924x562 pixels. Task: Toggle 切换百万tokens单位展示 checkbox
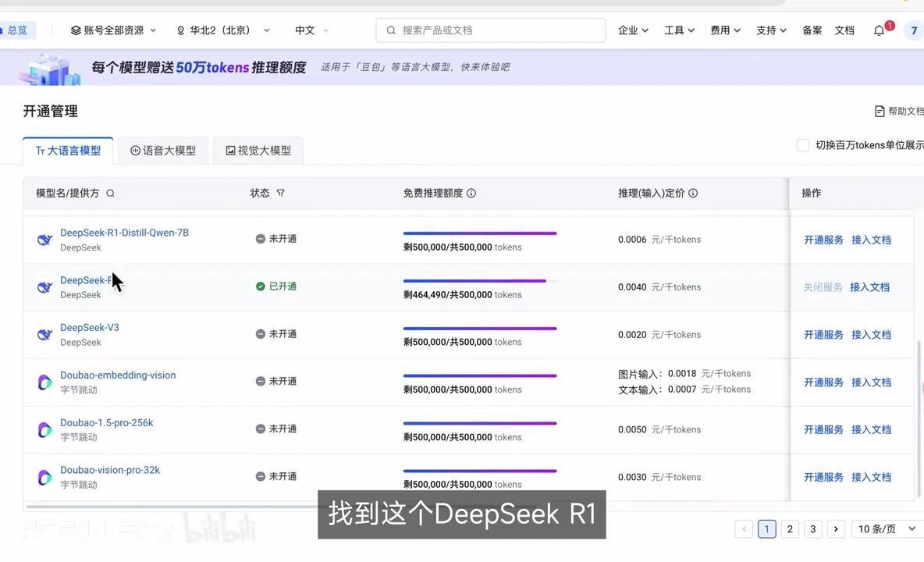pos(802,145)
